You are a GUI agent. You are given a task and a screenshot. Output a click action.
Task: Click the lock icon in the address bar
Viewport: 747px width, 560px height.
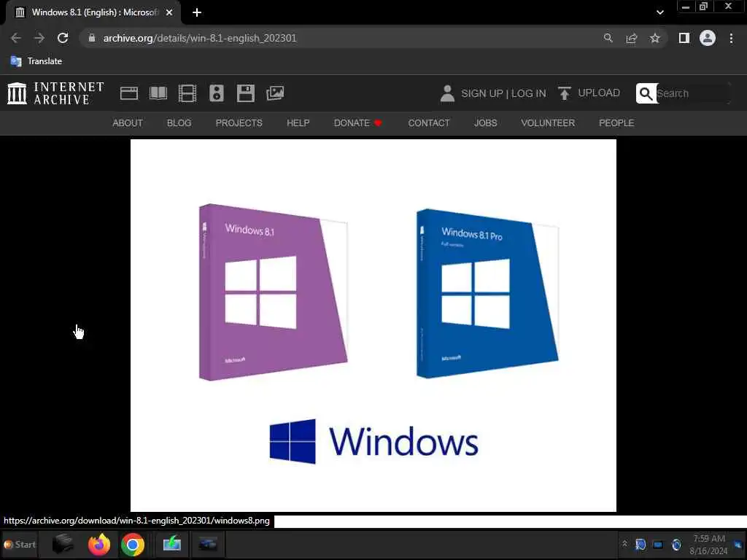coord(92,38)
